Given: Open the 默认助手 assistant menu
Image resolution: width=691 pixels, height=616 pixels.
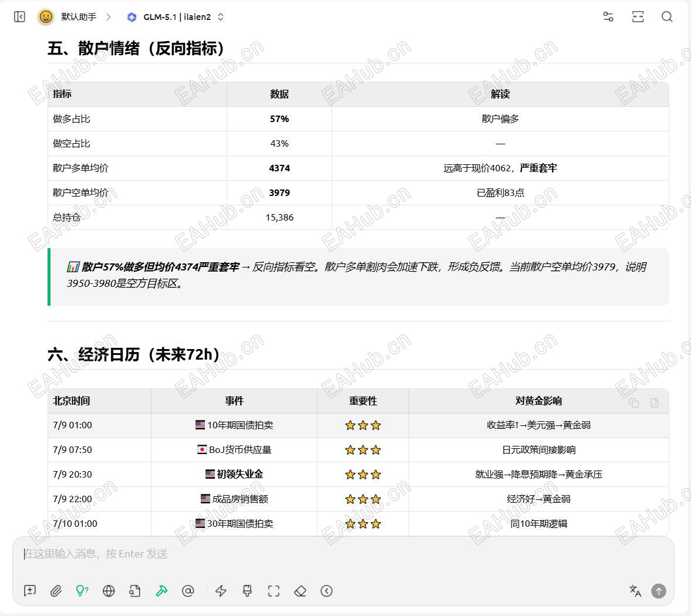Looking at the screenshot, I should [68, 17].
